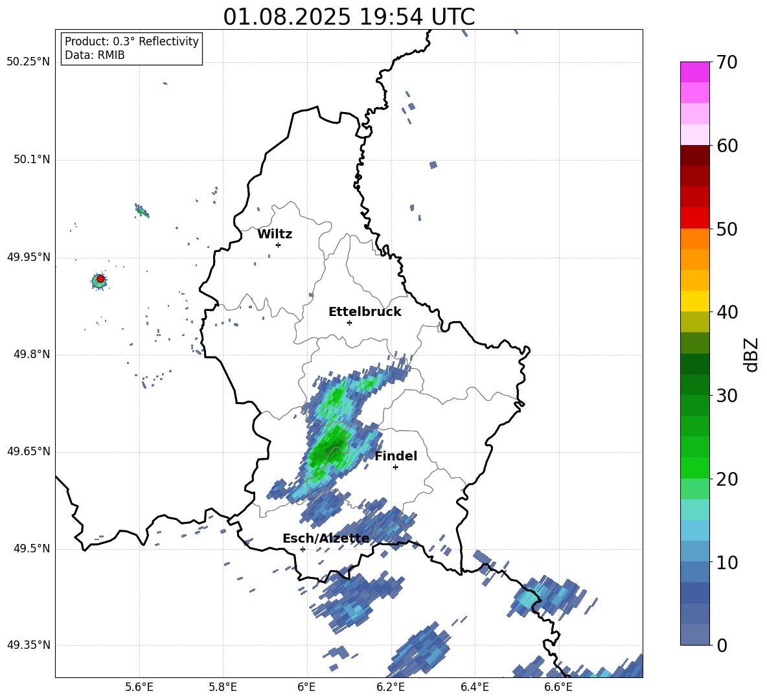
Task: Click the 49.8°N latitude label
Action: (x=31, y=354)
